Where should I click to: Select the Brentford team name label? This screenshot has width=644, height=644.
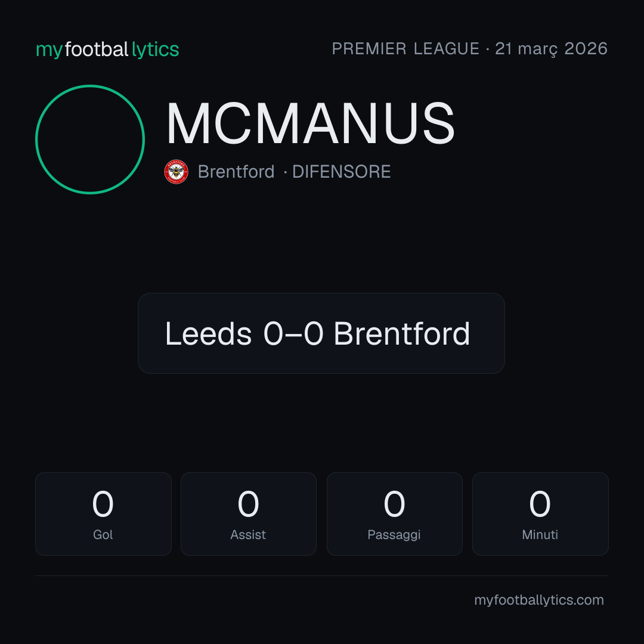[236, 172]
